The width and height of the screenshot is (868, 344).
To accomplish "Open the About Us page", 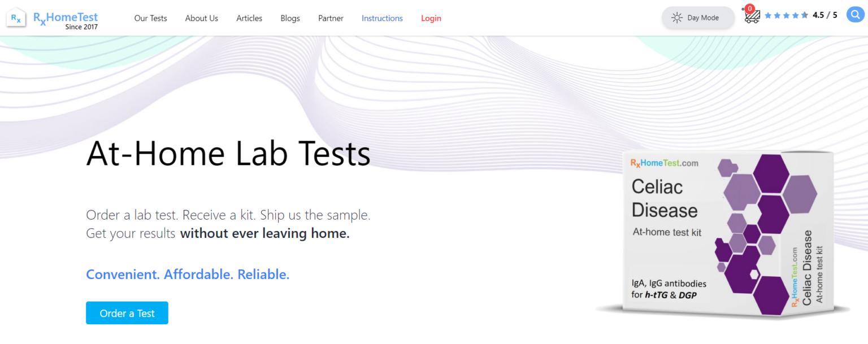I will (x=201, y=18).
